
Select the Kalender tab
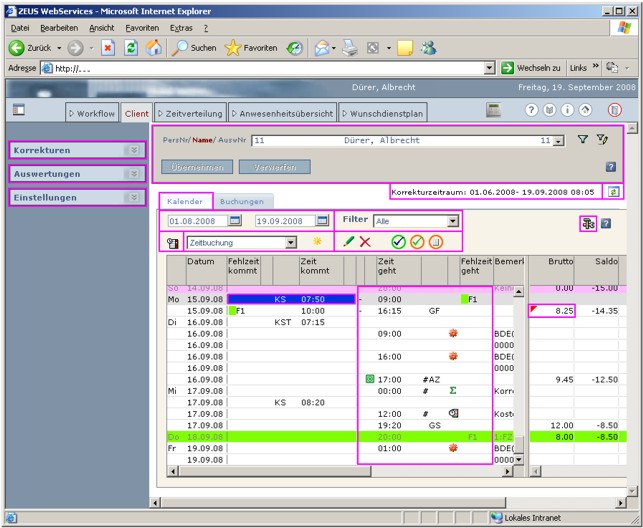(x=185, y=201)
